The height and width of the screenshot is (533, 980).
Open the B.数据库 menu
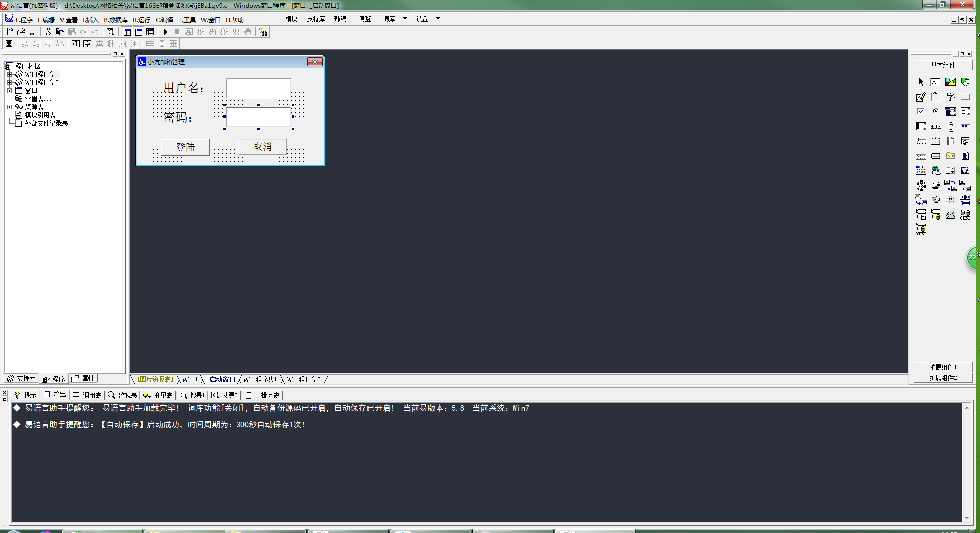pyautogui.click(x=115, y=20)
